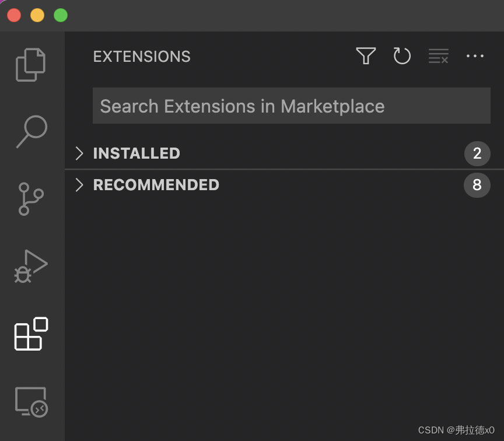Open Views and More Actions menu
504x441 pixels.
475,56
